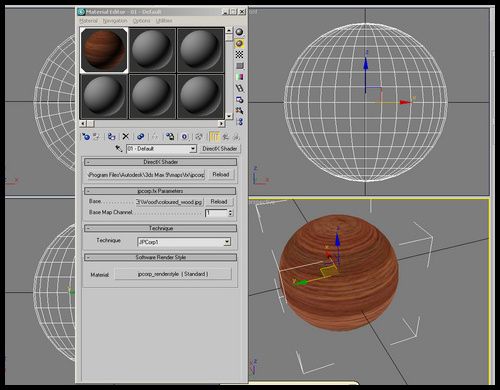500x390 pixels.
Task: Select the top middle gray sample slot
Action: pos(152,50)
